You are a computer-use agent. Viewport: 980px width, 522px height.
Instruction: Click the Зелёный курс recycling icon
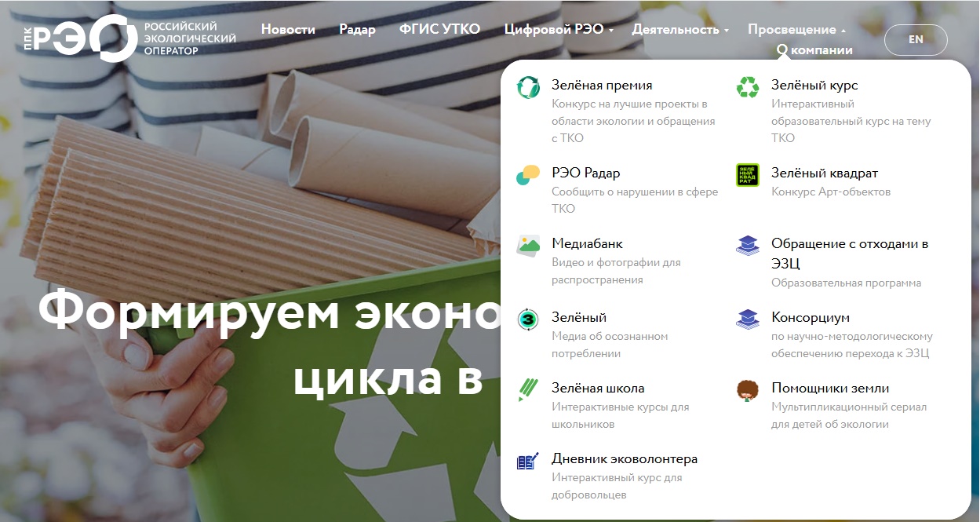pos(748,87)
